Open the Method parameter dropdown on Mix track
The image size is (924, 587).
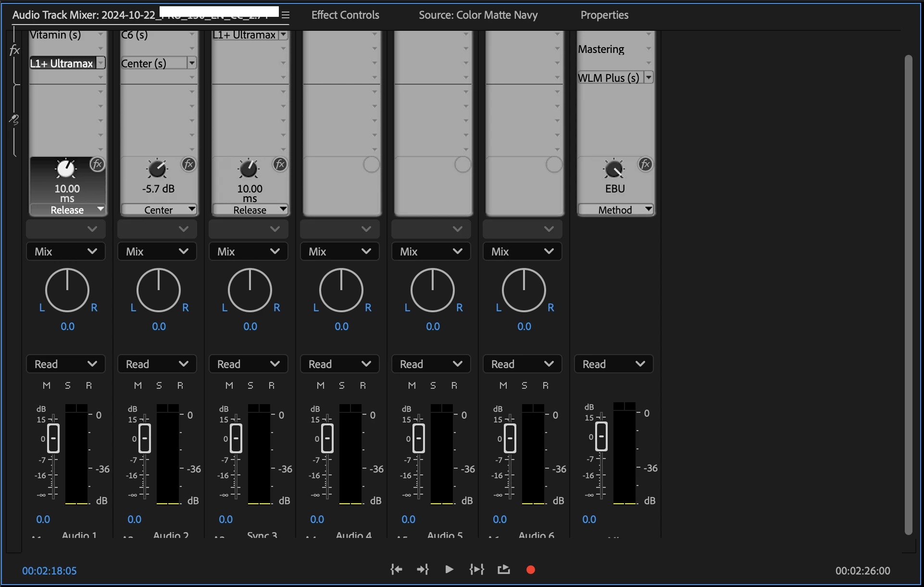coord(615,210)
